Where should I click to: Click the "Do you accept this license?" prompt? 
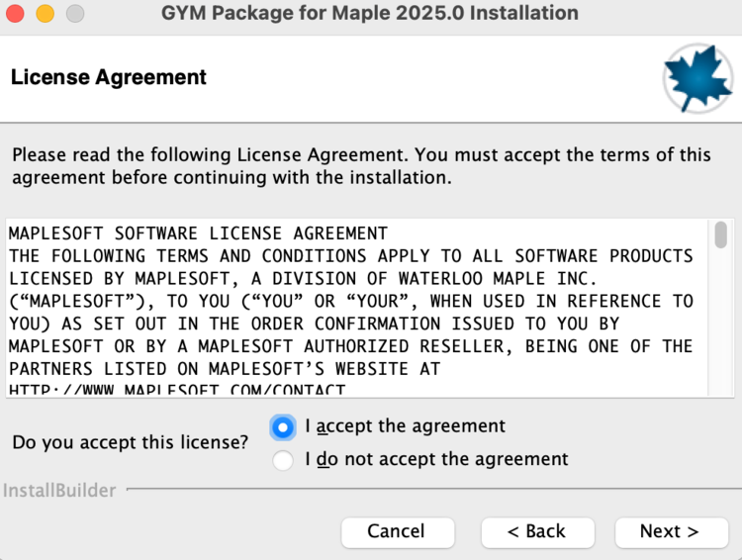coord(131,442)
